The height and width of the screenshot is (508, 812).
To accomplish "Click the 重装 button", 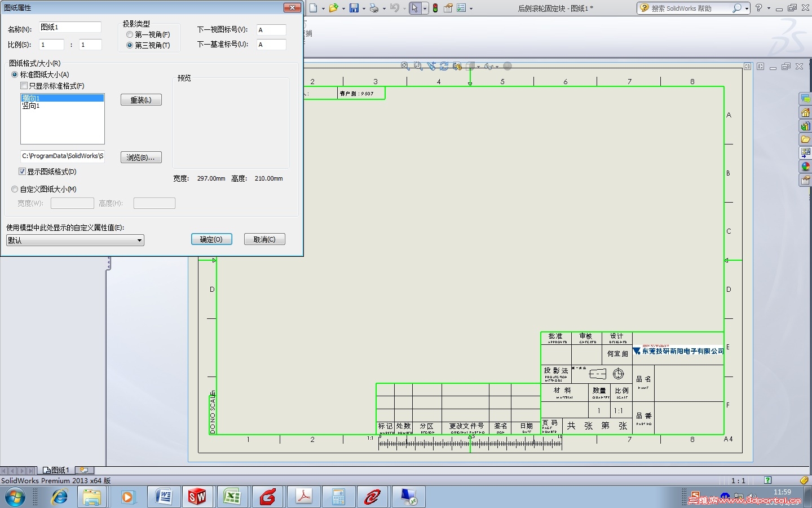I will pyautogui.click(x=141, y=100).
